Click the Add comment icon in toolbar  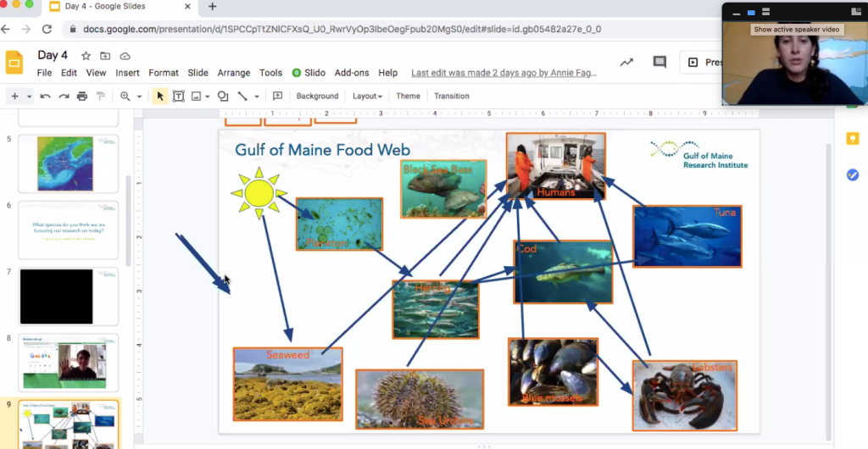pyautogui.click(x=277, y=97)
